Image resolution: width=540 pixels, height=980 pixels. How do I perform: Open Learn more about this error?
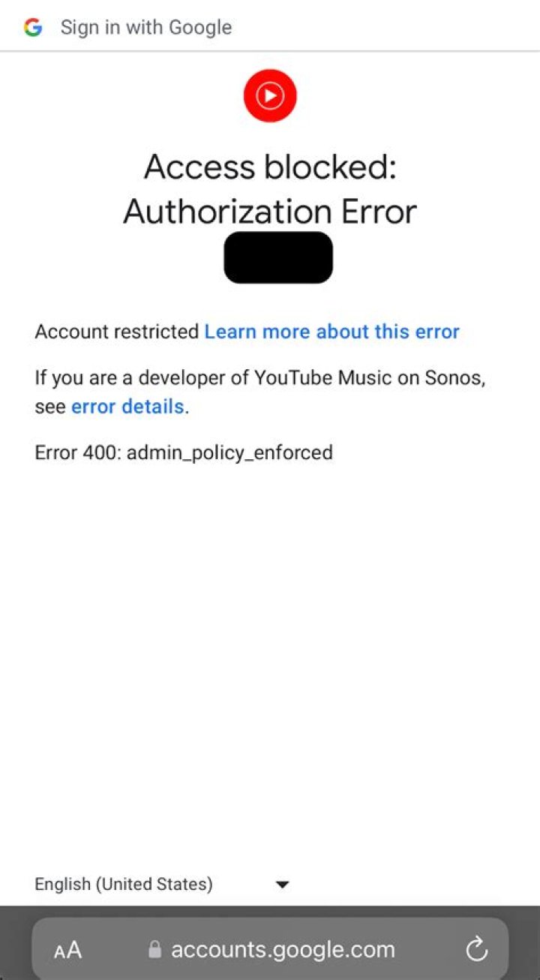click(x=332, y=332)
